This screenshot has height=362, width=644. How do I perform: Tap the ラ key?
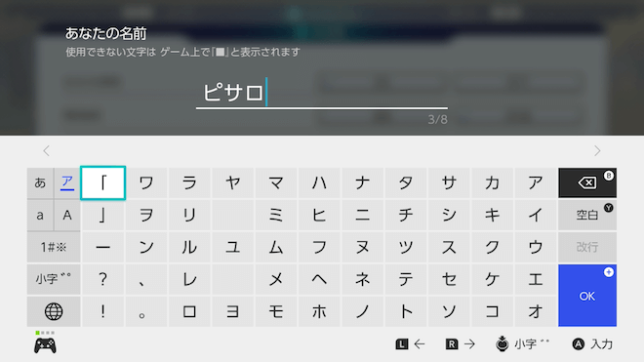[189, 182]
